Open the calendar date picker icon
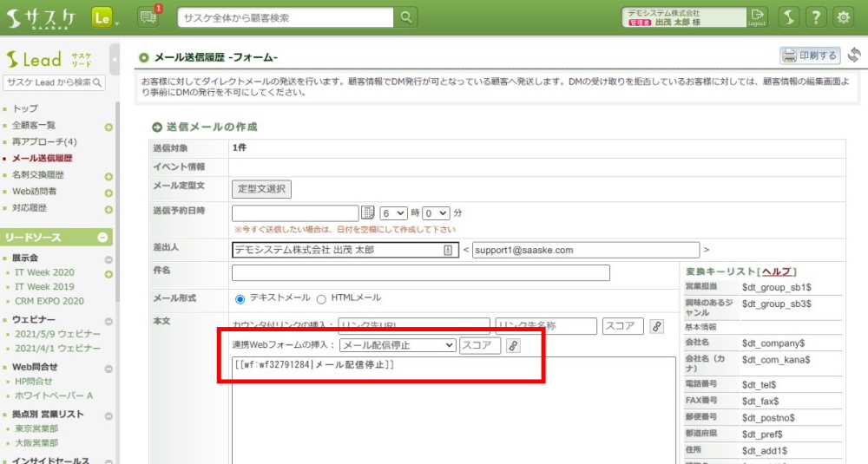 [367, 212]
